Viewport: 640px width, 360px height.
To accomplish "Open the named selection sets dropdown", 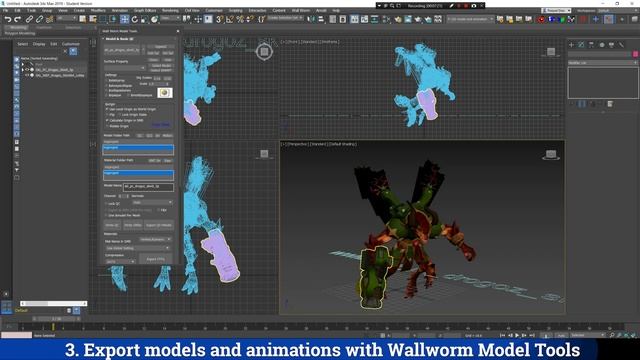I will click(286, 18).
